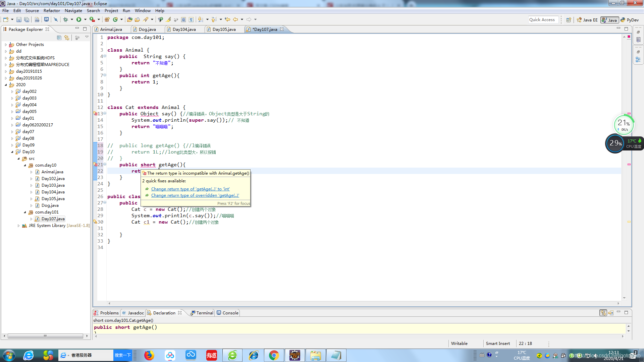Viewport: 644px width, 362px height.
Task: Switch to Java EE perspective
Action: (x=587, y=20)
